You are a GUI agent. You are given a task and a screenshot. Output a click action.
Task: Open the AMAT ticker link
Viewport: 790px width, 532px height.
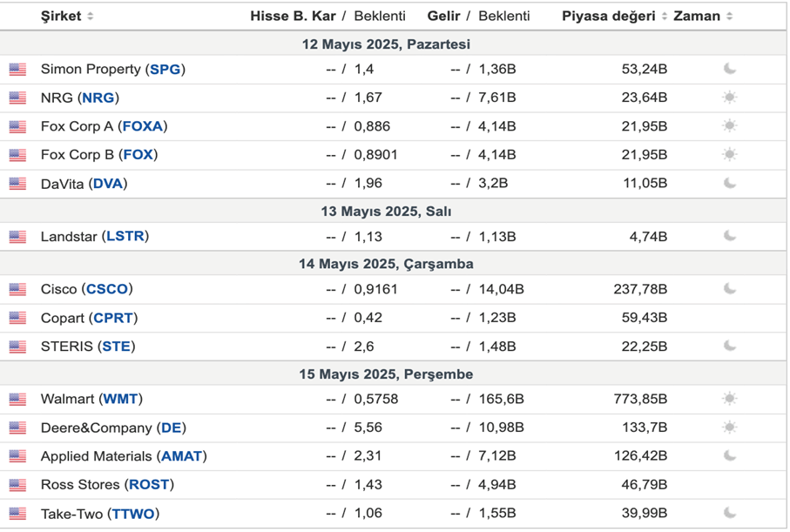[x=181, y=456]
